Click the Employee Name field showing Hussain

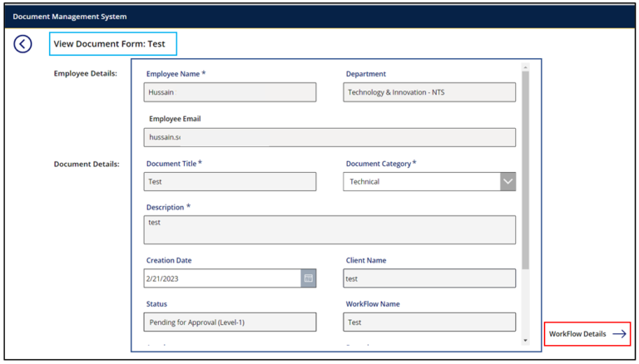point(230,92)
